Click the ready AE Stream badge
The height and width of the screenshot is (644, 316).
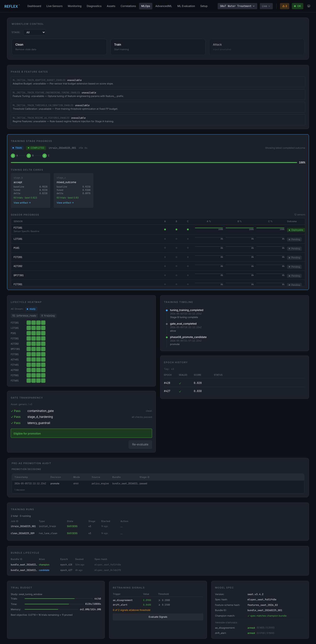point(31,309)
